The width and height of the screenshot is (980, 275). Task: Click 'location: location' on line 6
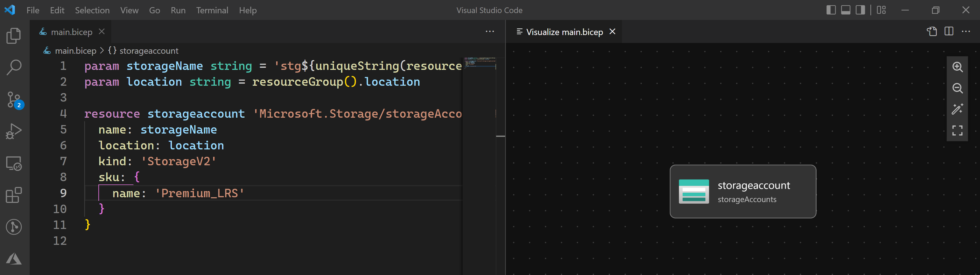point(161,146)
